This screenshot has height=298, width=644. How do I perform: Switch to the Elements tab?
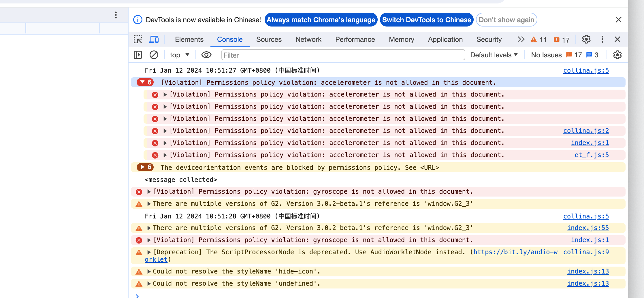(189, 39)
